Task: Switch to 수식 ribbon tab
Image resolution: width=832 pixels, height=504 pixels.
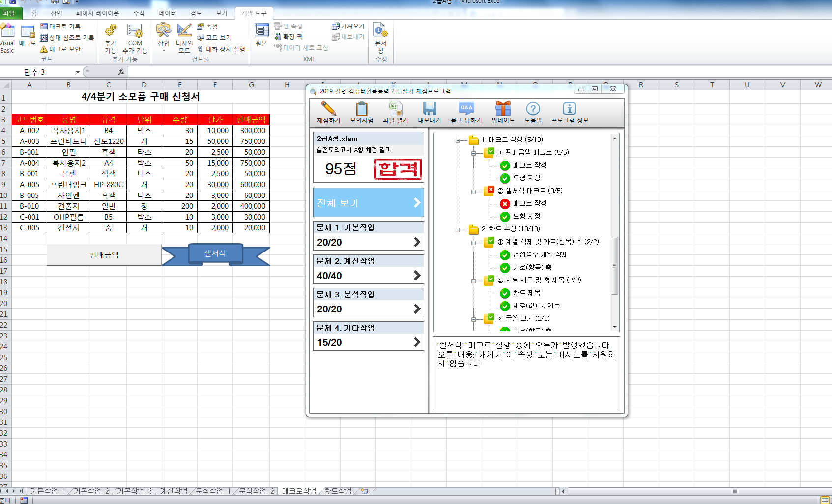Action: (x=139, y=13)
